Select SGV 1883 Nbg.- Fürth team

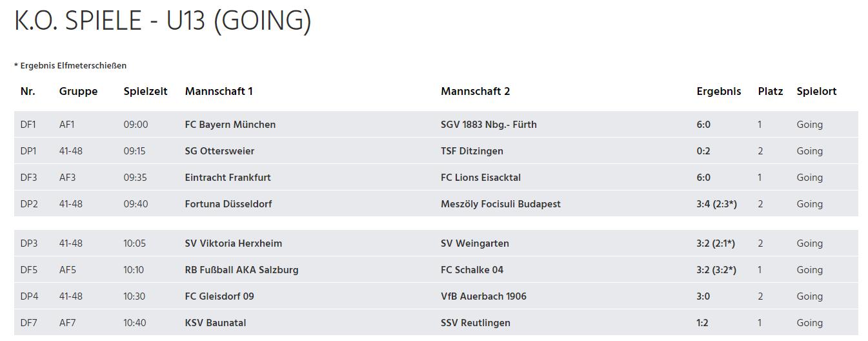(x=489, y=125)
